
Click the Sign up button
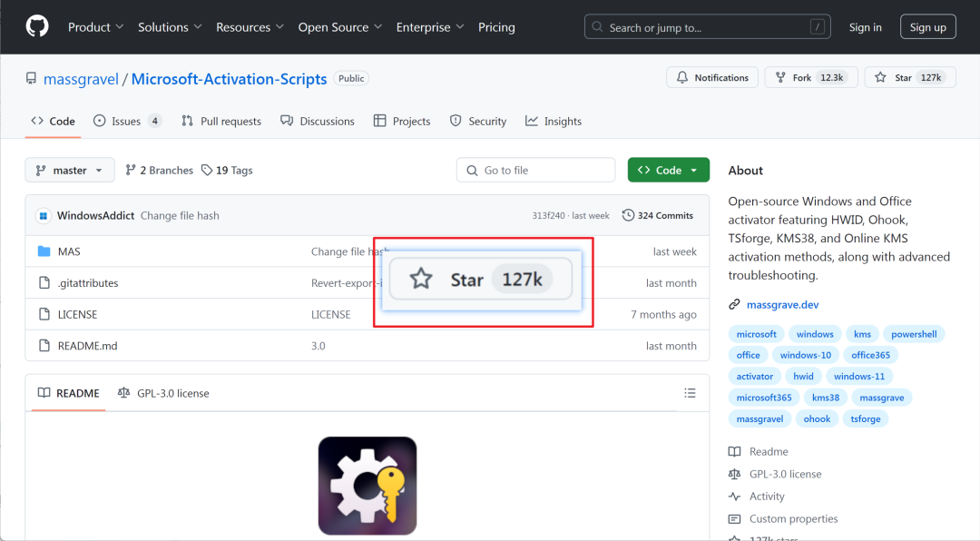click(927, 27)
